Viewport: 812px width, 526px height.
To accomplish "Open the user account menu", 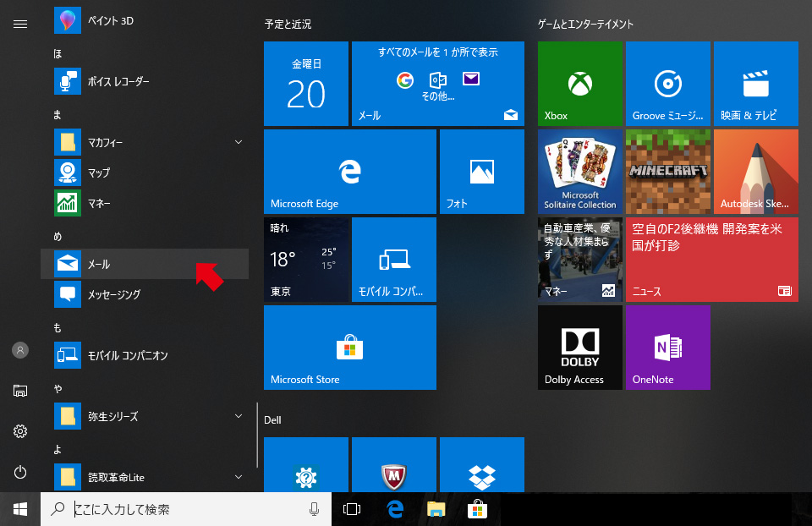I will (20, 350).
